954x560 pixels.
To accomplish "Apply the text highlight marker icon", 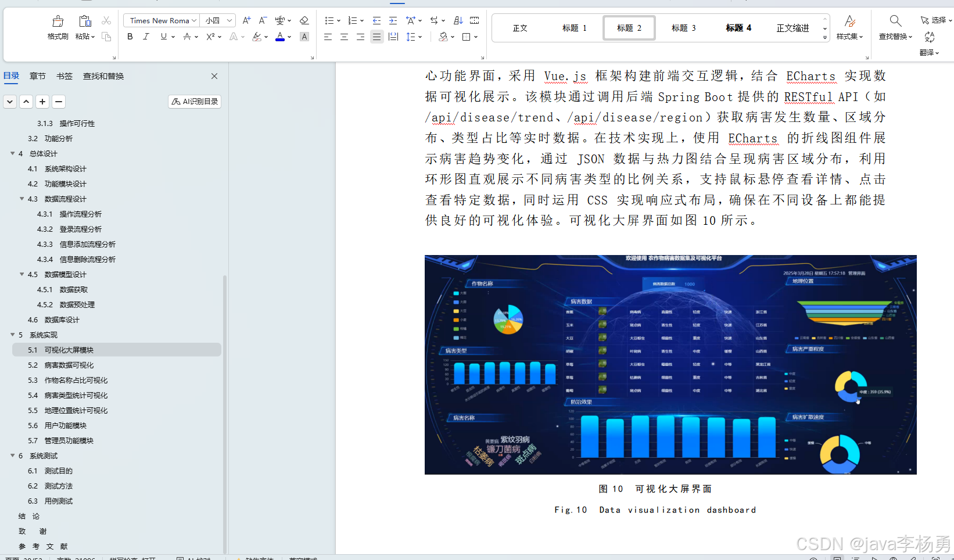I will click(257, 37).
